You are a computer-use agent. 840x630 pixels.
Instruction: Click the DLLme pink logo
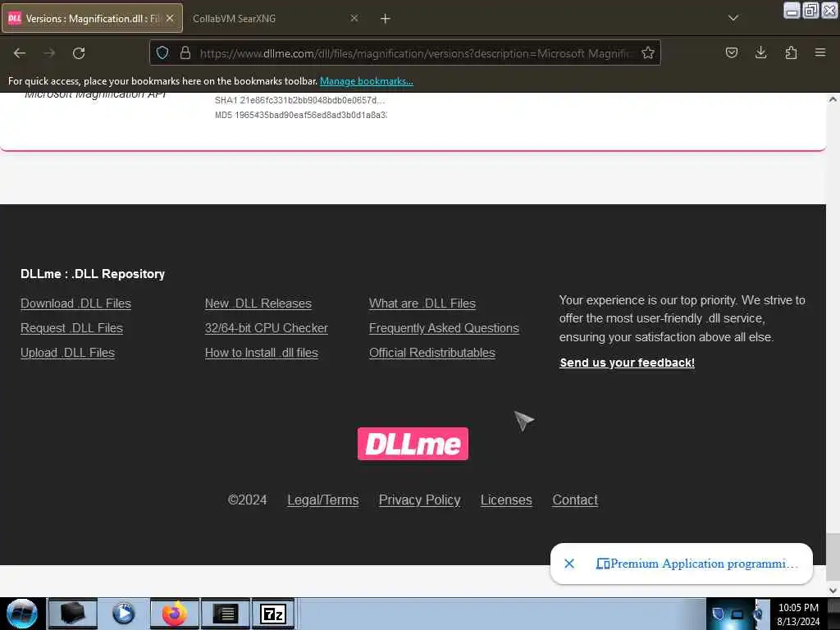(x=413, y=444)
